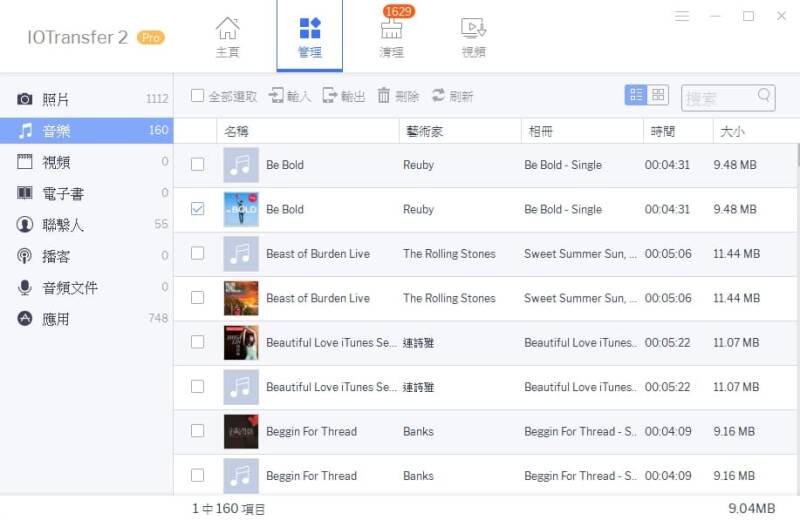Open Podcasts (播客) in the sidebar
The image size is (800, 520).
click(87, 256)
